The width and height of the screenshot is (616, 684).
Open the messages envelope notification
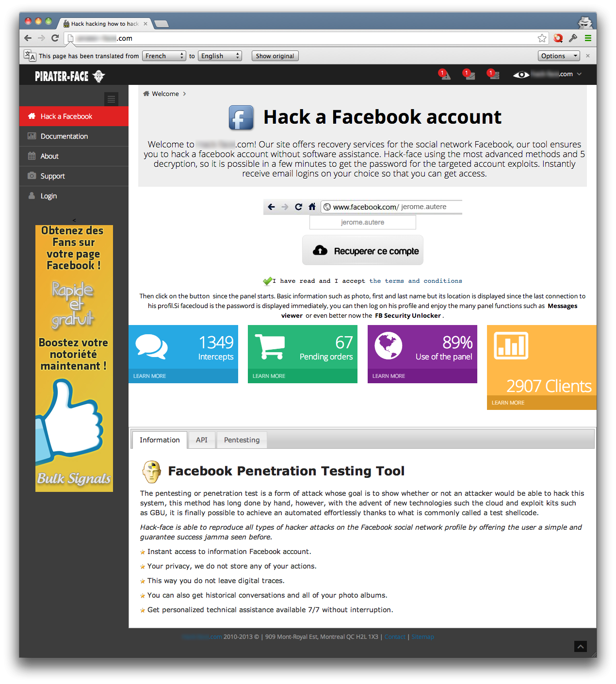(469, 77)
